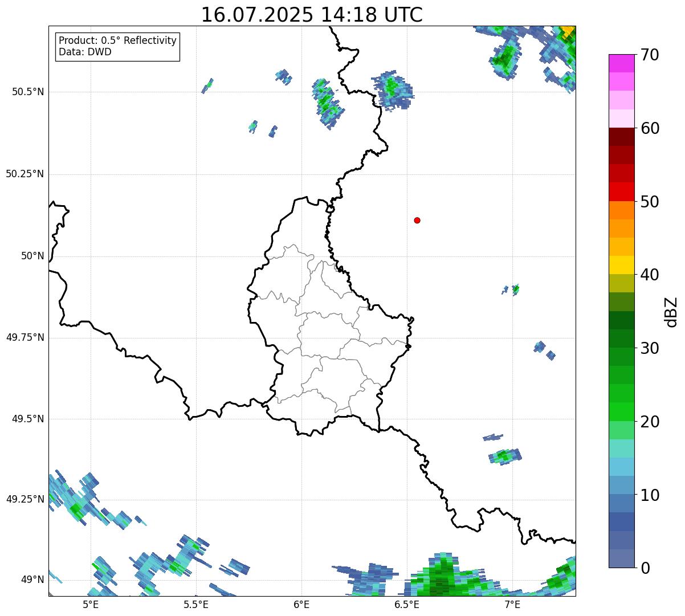Click the bright red colorbar swatch above 50

(622, 191)
